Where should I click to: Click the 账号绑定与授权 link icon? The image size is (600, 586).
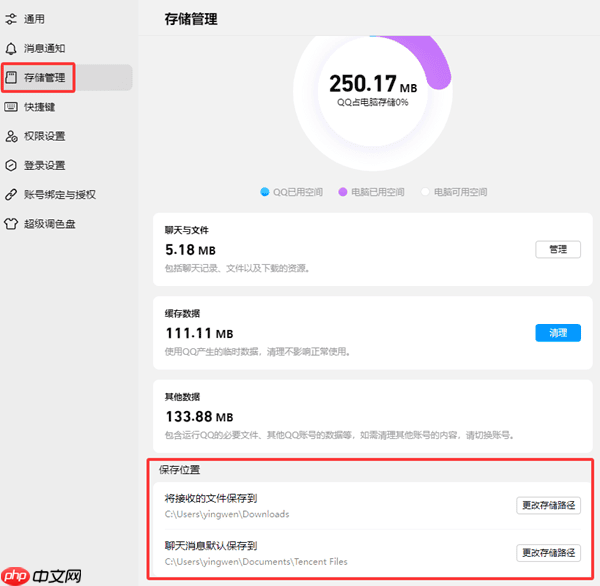pos(11,194)
